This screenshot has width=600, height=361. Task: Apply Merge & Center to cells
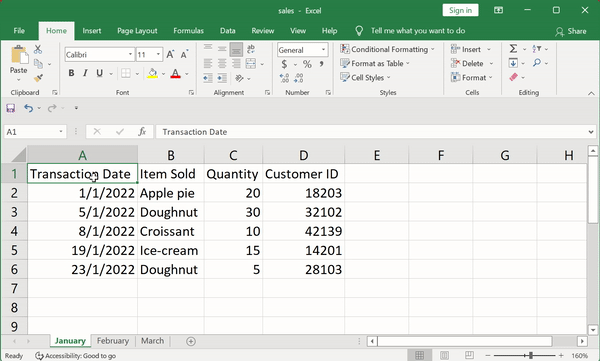click(251, 64)
